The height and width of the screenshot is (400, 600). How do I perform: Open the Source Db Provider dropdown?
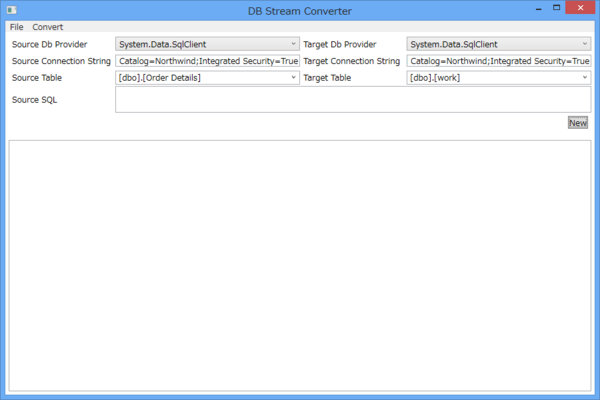click(207, 44)
